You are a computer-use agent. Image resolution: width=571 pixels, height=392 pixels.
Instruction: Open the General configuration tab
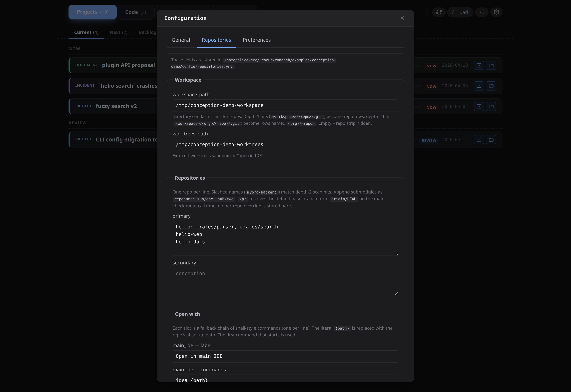pyautogui.click(x=181, y=40)
